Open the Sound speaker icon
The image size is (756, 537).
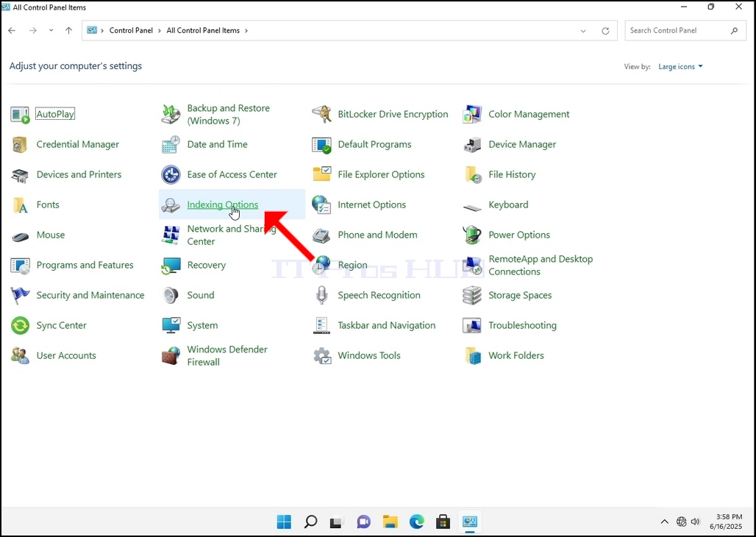pyautogui.click(x=171, y=295)
